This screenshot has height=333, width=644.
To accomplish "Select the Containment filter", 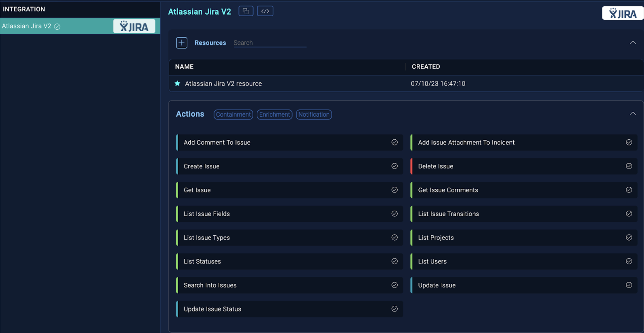I will 233,114.
